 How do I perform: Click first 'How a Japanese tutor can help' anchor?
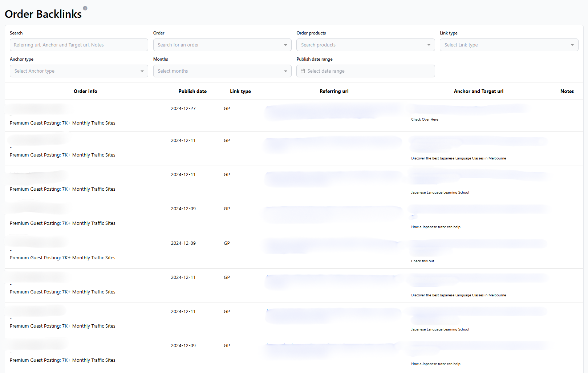click(435, 227)
